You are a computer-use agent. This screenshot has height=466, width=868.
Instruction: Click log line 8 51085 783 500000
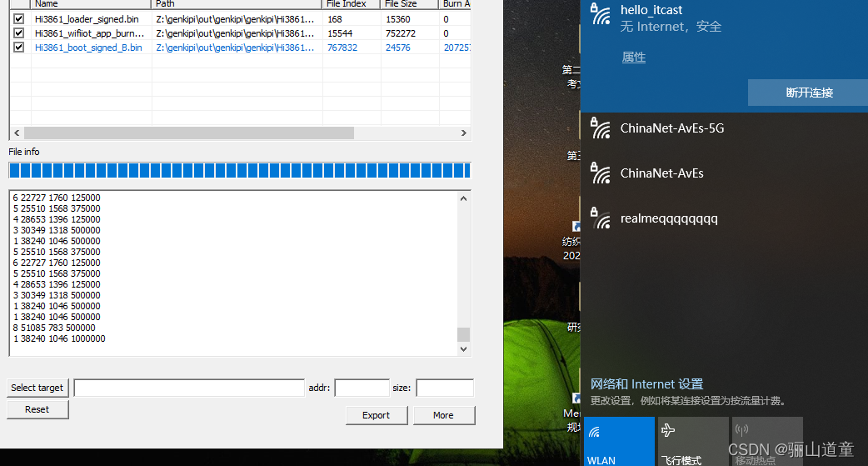click(x=54, y=328)
